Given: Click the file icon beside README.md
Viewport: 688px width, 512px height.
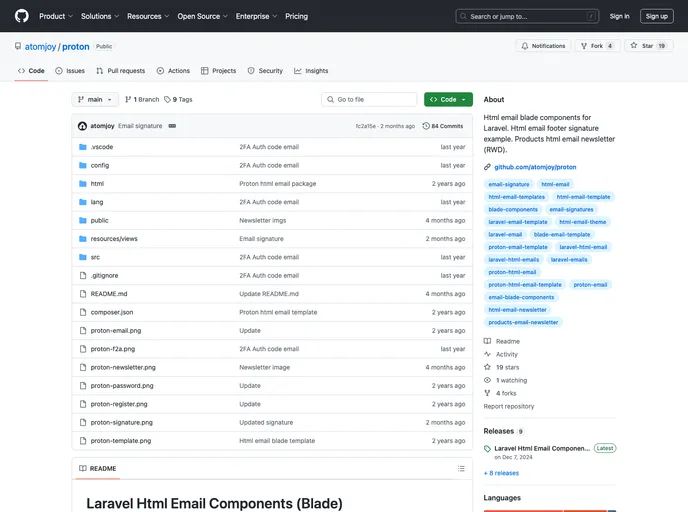Looking at the screenshot, I should [x=82, y=294].
